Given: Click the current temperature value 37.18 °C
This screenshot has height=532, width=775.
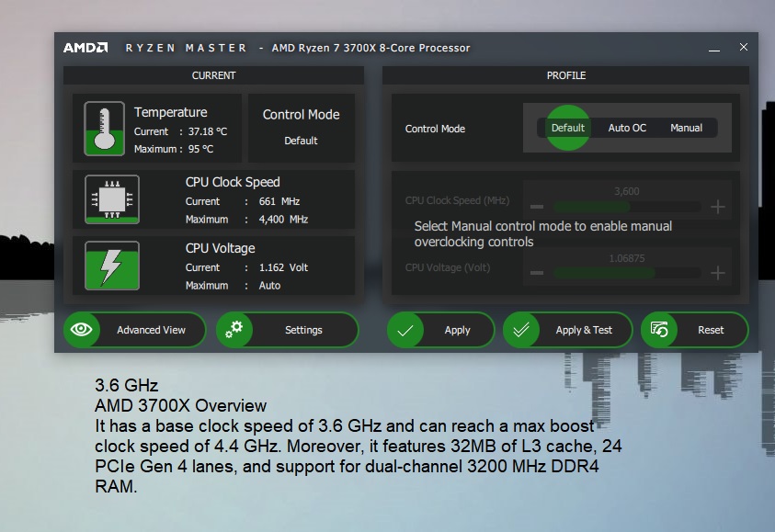Looking at the screenshot, I should pos(208,131).
